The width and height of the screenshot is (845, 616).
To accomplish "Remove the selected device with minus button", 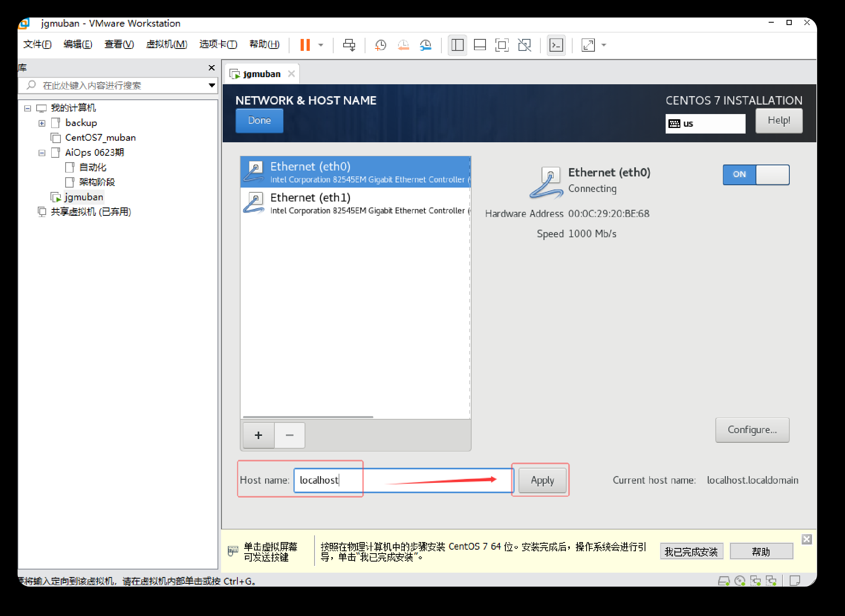I will pos(289,436).
